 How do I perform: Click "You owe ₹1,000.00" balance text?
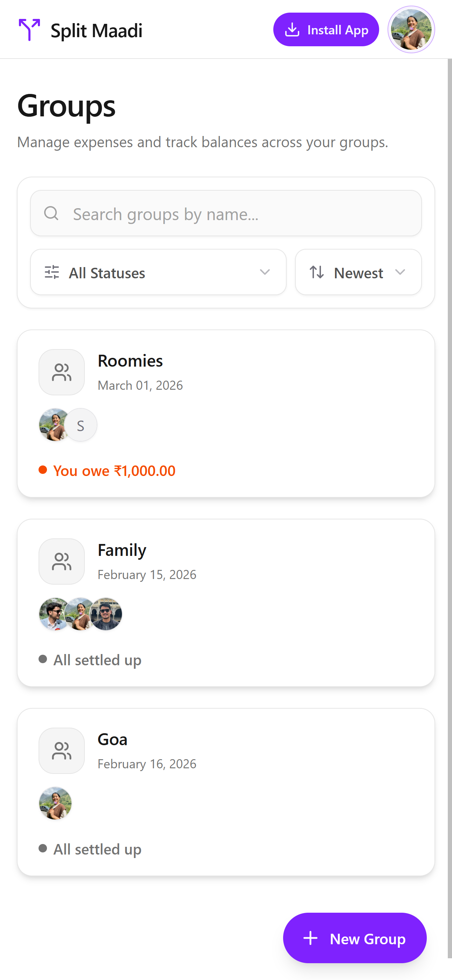click(x=114, y=471)
